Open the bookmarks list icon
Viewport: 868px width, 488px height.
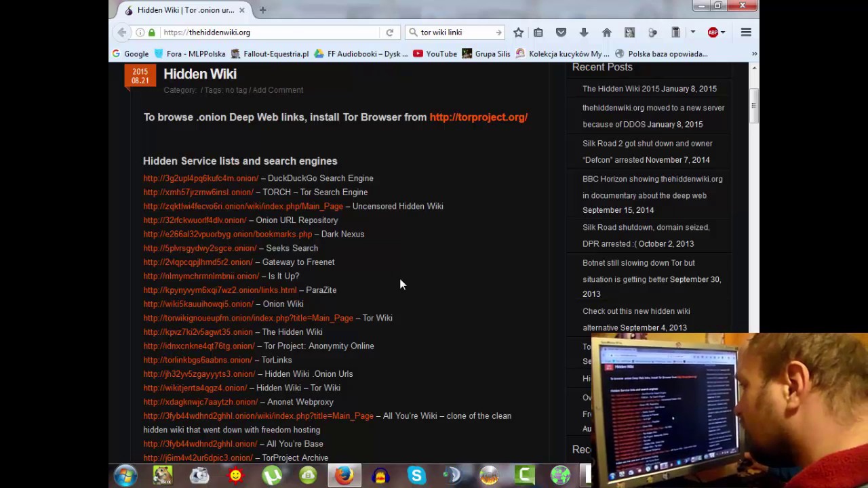[x=538, y=33]
